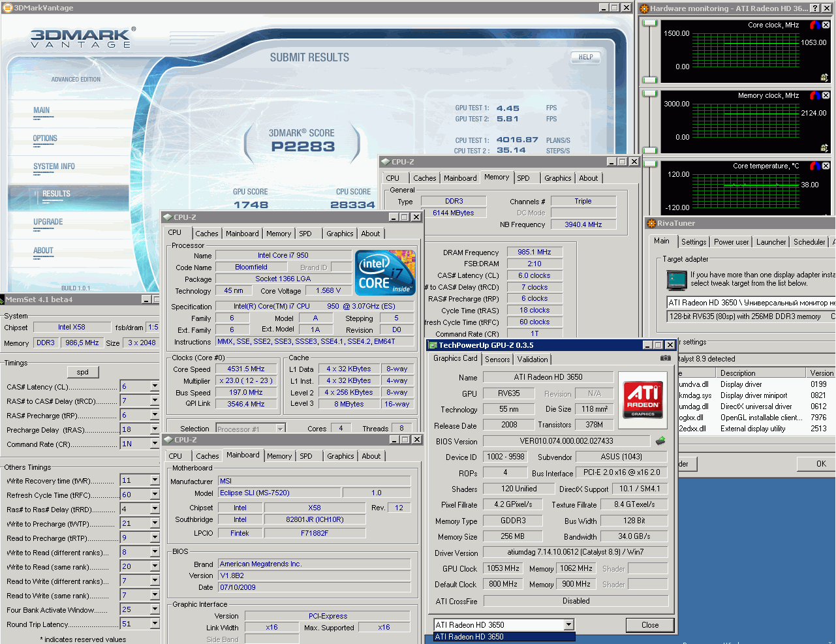Click the P2283 3DMark score
The width and height of the screenshot is (836, 644).
[303, 147]
